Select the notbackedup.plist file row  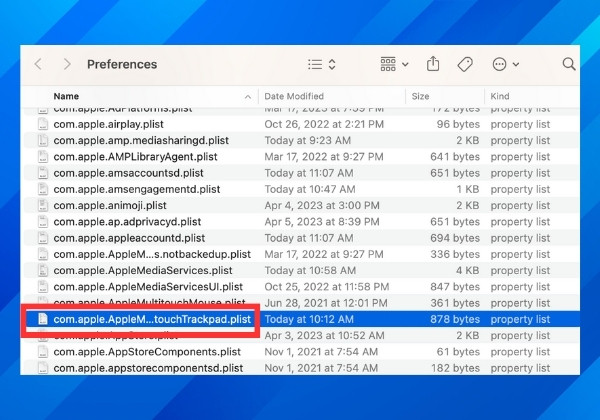click(x=302, y=254)
